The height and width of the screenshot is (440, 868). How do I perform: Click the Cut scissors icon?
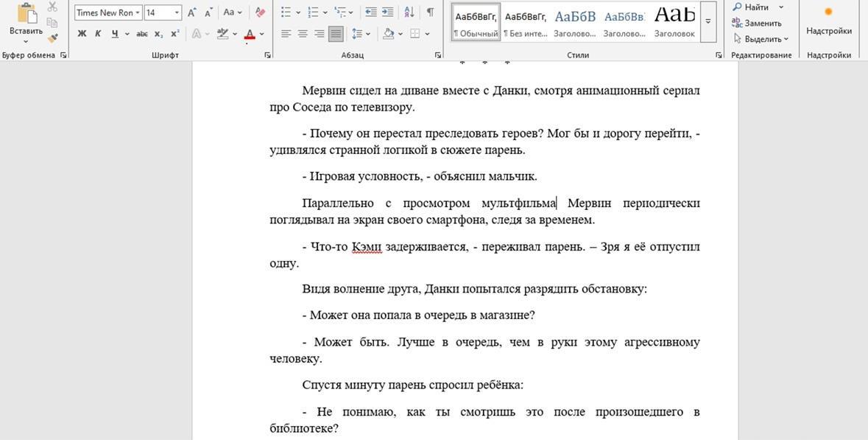pos(52,7)
